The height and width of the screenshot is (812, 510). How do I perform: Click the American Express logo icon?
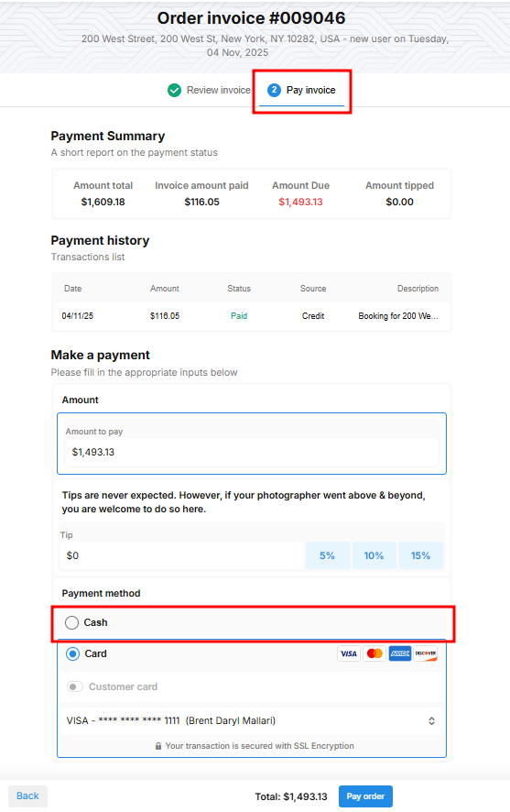pos(400,653)
